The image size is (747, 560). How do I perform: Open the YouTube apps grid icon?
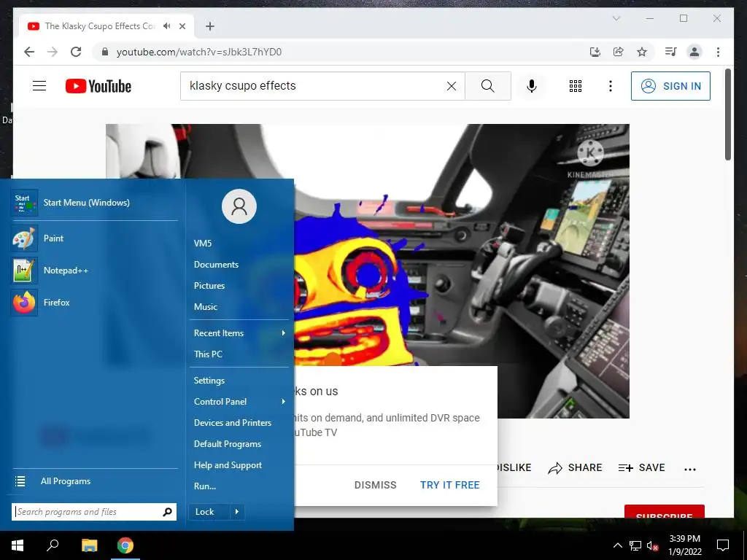tap(576, 86)
